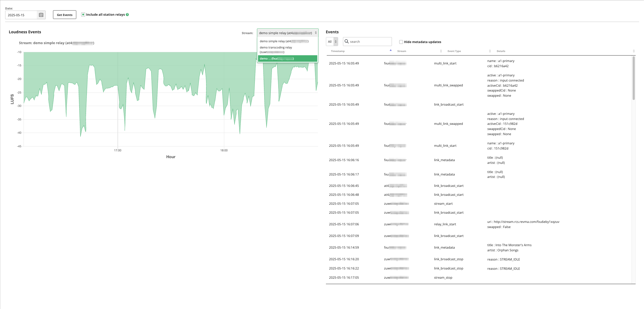Sort by Timestamp column arrow

click(x=391, y=51)
